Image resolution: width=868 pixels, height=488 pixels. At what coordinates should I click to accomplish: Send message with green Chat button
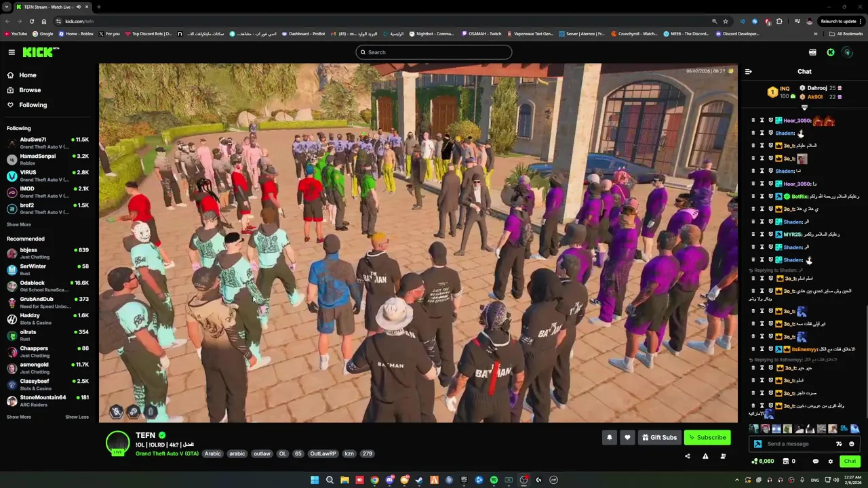(850, 461)
